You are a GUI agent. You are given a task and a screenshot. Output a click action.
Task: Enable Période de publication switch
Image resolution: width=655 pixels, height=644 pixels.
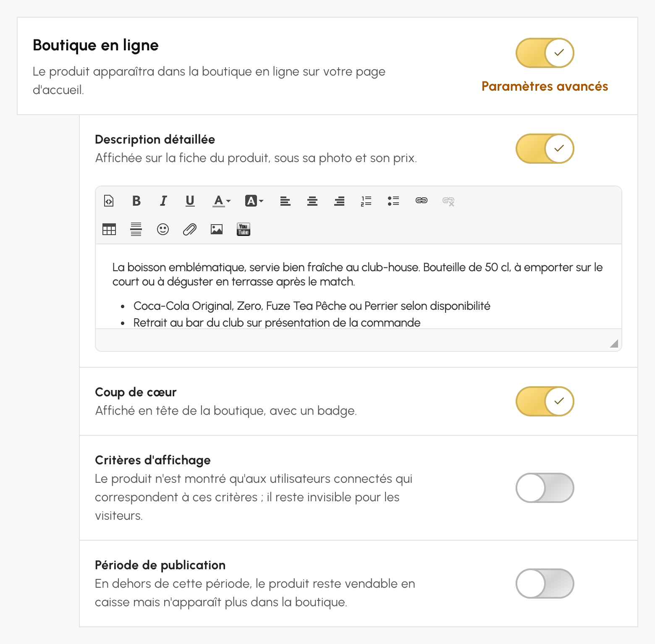click(x=545, y=584)
